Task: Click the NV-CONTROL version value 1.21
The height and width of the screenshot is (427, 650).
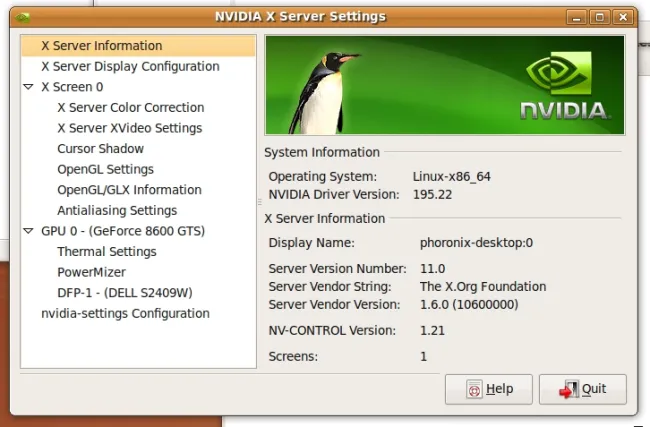Action: tap(432, 331)
